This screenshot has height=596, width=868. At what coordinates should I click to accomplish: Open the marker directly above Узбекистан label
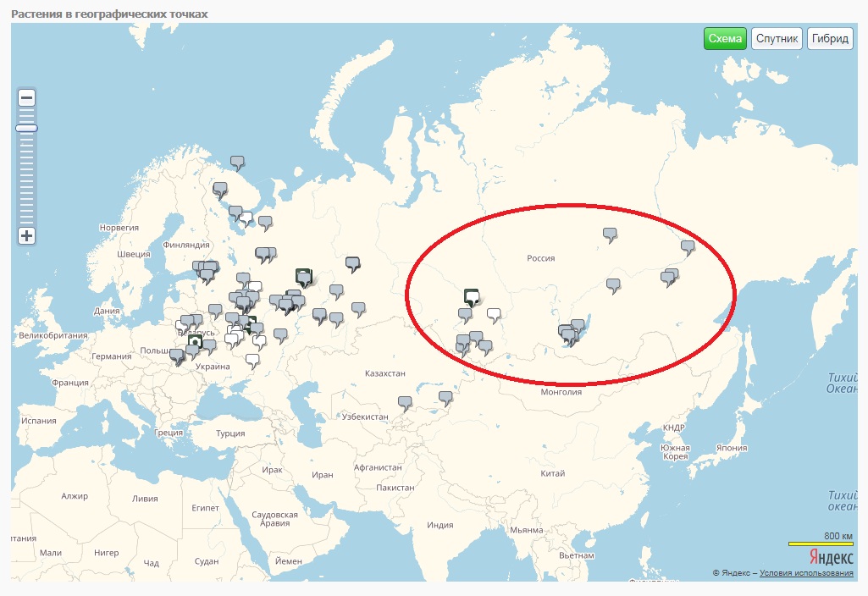click(405, 402)
